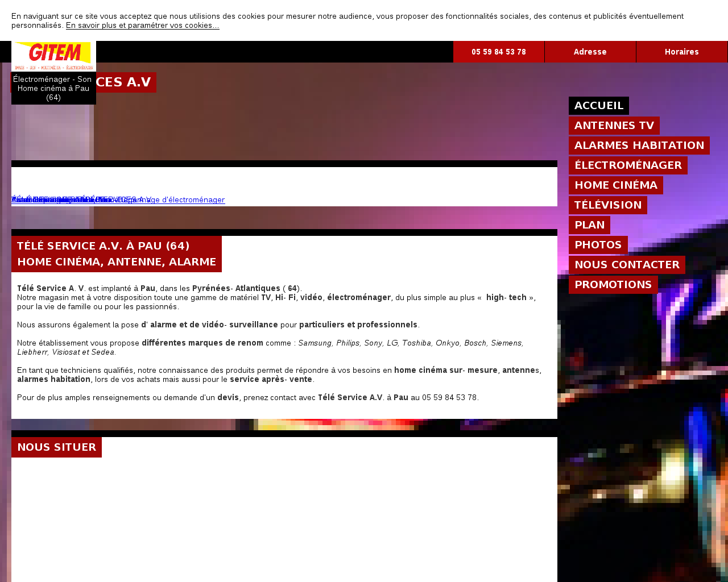Select the Home Cinéma menu item
This screenshot has width=728, height=582.
[616, 185]
